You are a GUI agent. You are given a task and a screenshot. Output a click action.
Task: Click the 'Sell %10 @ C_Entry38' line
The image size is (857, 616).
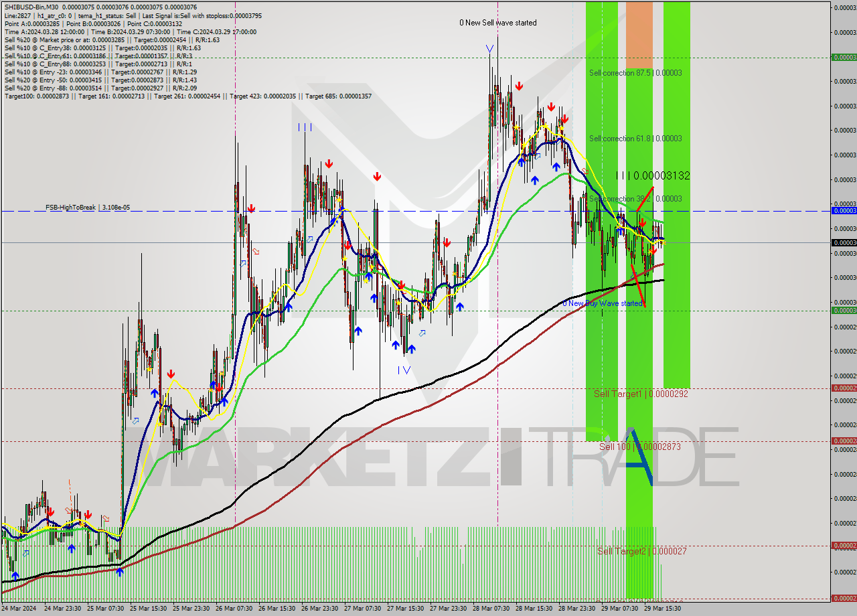click(102, 48)
